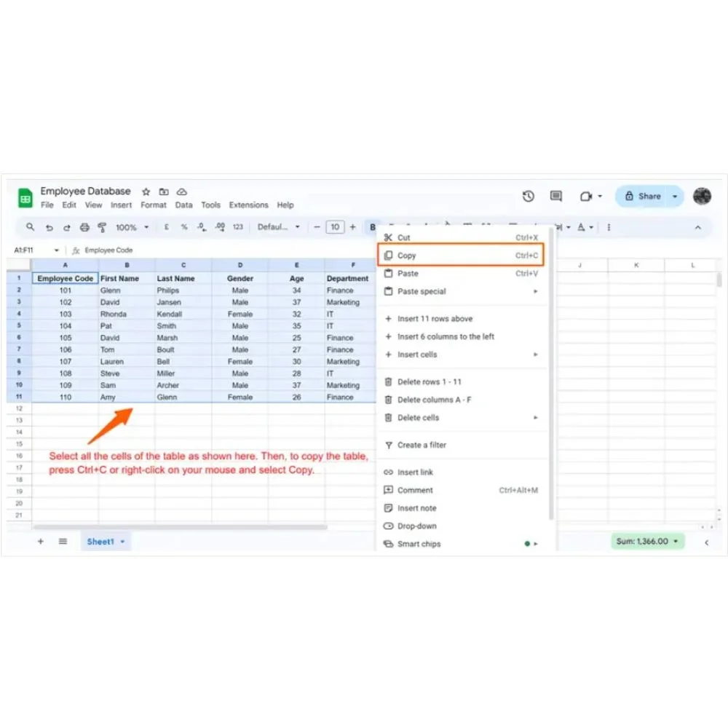Screen dimensions: 728x728
Task: Open the name box A1:F11 dropdown
Action: pyautogui.click(x=56, y=250)
